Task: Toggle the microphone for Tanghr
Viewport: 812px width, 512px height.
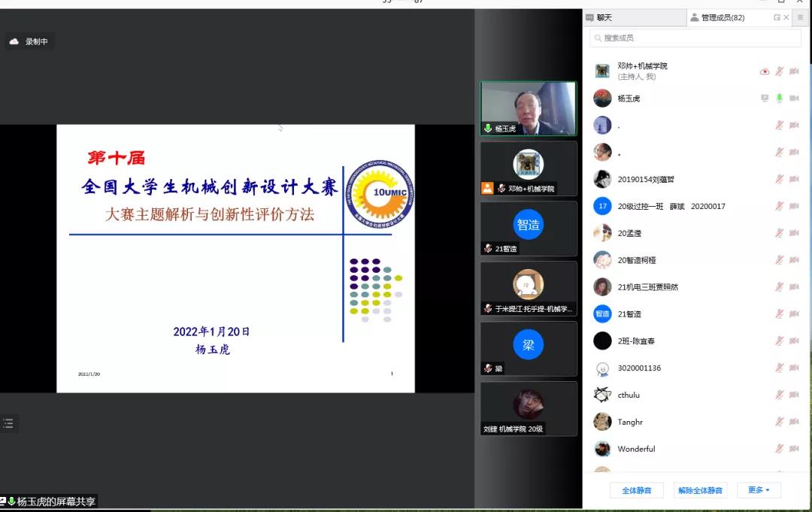Action: click(780, 423)
